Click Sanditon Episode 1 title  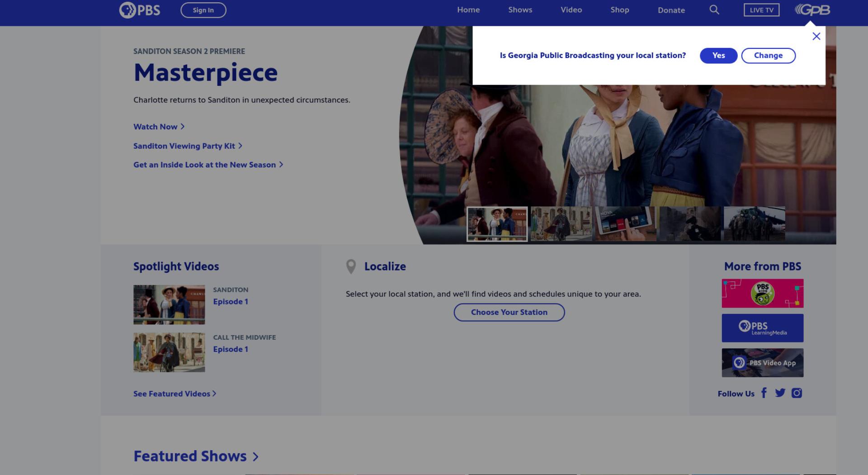231,301
